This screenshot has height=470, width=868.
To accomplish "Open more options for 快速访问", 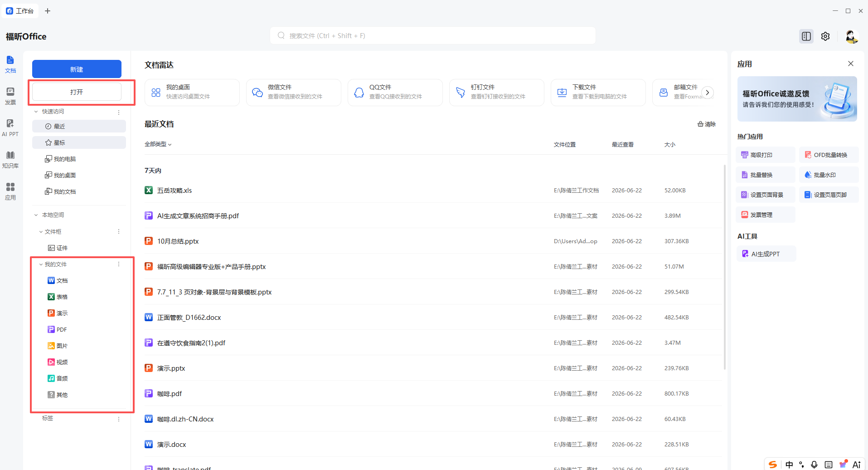I will click(x=119, y=112).
